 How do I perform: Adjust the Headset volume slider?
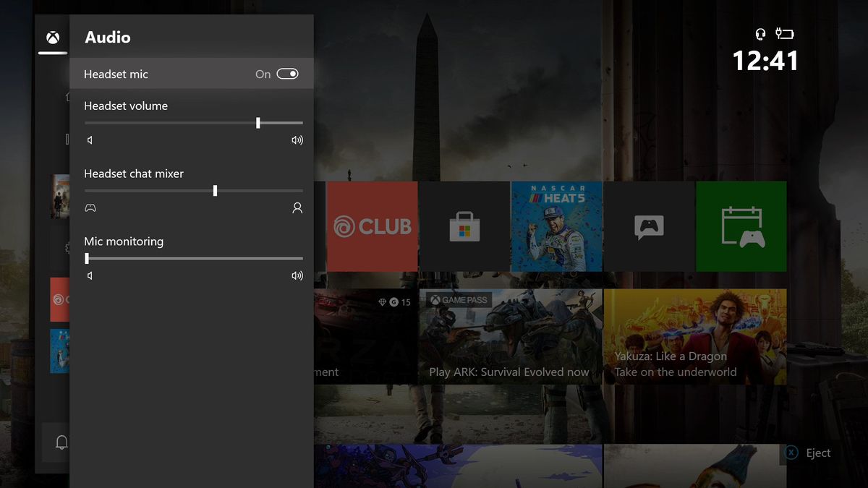(258, 122)
